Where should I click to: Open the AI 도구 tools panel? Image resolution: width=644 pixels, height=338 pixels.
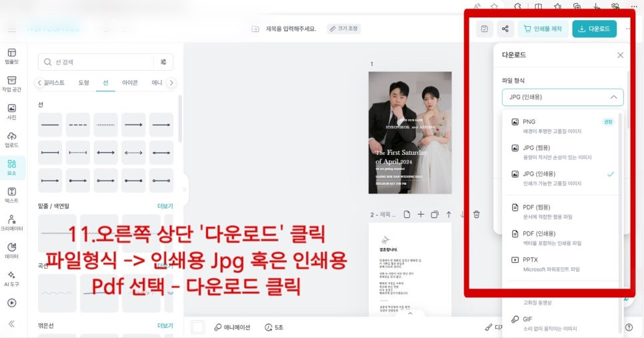point(11,279)
